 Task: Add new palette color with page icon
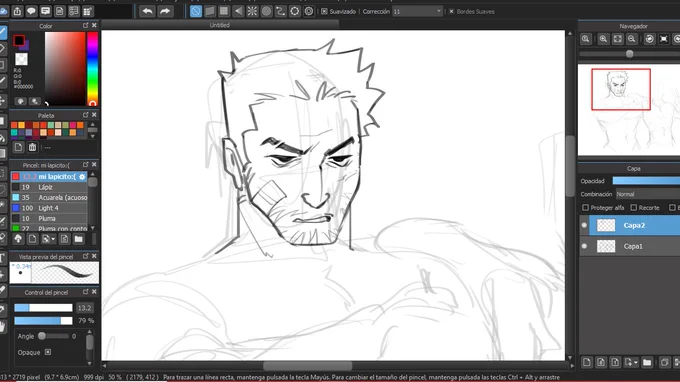point(18,147)
